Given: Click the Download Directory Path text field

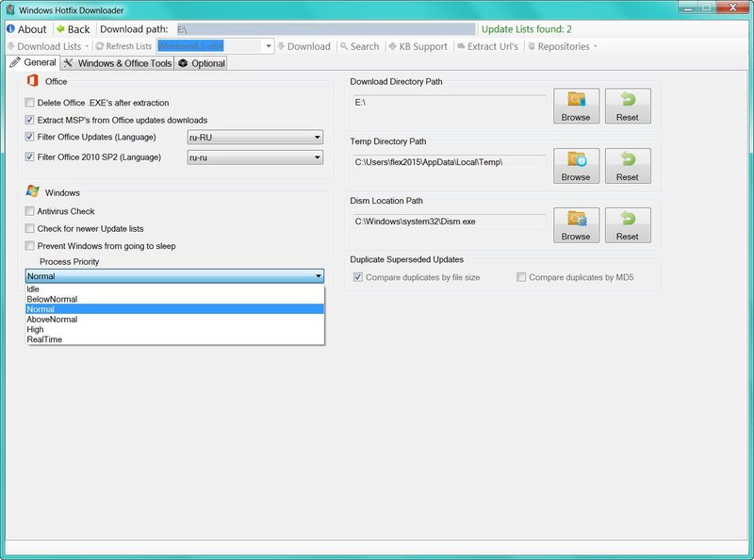Looking at the screenshot, I should 450,102.
